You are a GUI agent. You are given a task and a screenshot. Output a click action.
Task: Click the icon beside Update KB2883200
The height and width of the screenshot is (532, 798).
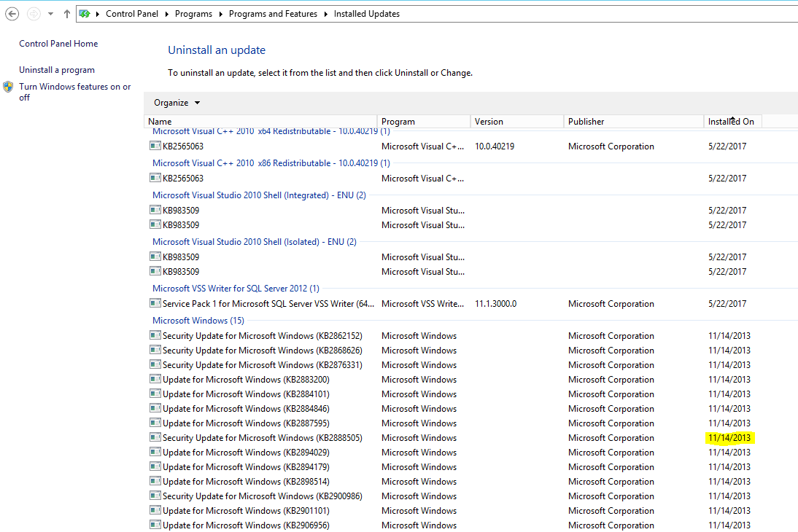pyautogui.click(x=155, y=379)
